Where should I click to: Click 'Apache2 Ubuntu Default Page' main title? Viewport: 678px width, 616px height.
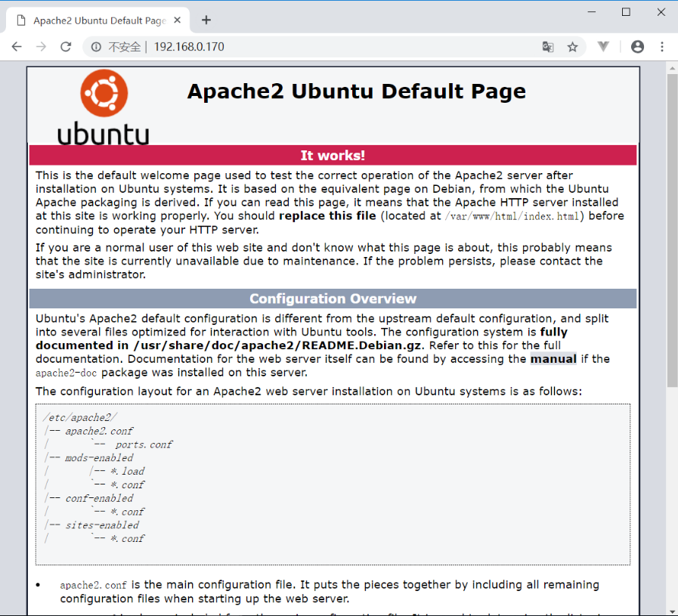(356, 91)
